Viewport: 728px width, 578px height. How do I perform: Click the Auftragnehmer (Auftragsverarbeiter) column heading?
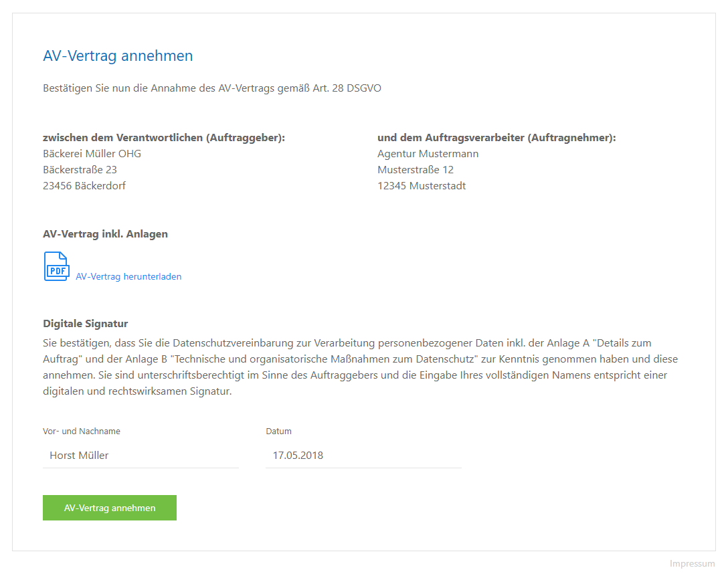(x=496, y=138)
